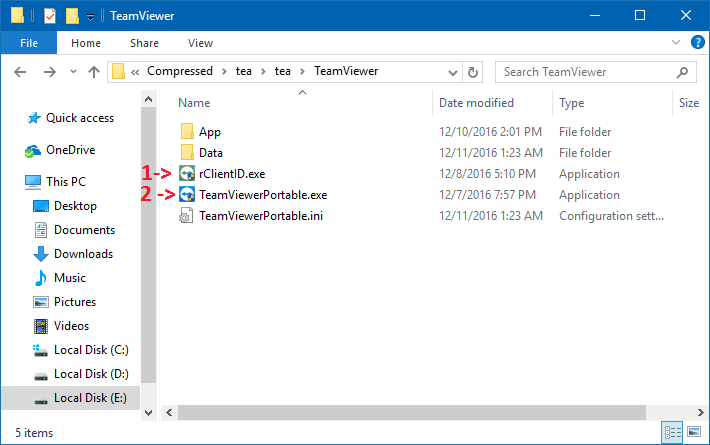
Task: Expand the ribbon with the chevron
Action: tap(676, 43)
